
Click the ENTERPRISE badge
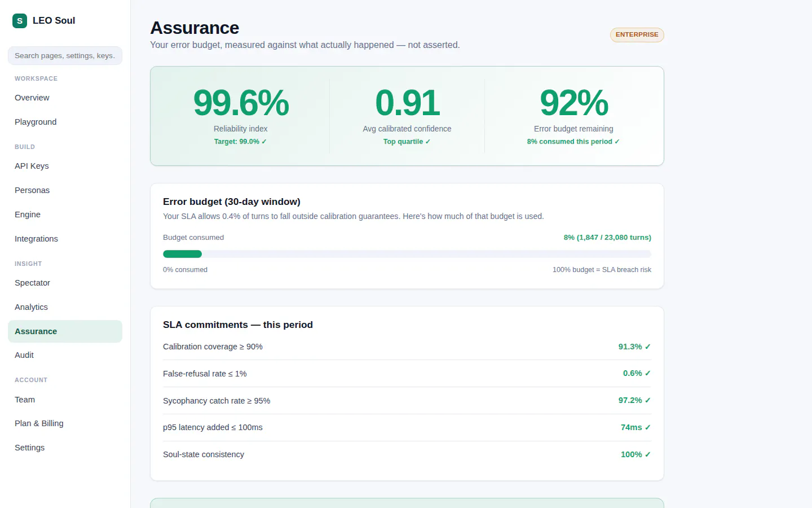(637, 35)
